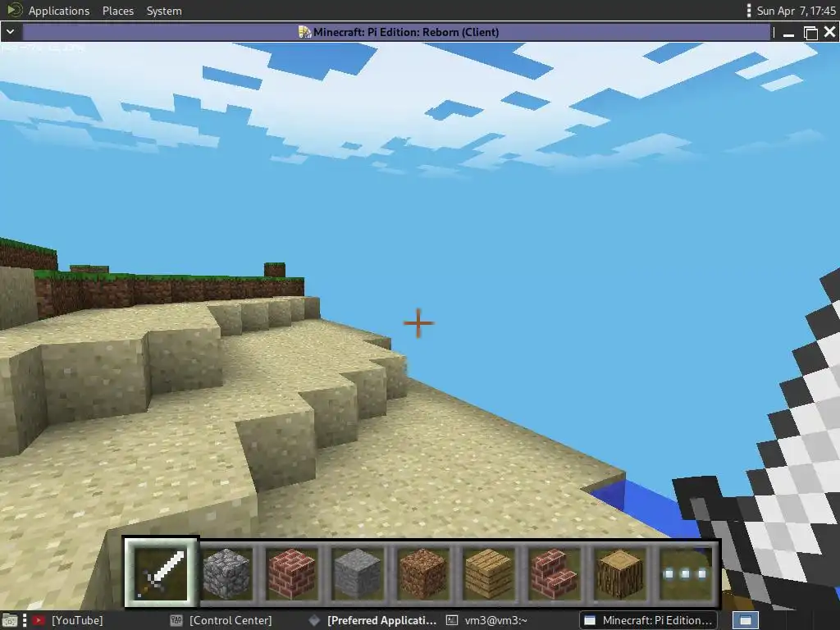
Task: Select the wooden planks hotbar slot
Action: [488, 573]
